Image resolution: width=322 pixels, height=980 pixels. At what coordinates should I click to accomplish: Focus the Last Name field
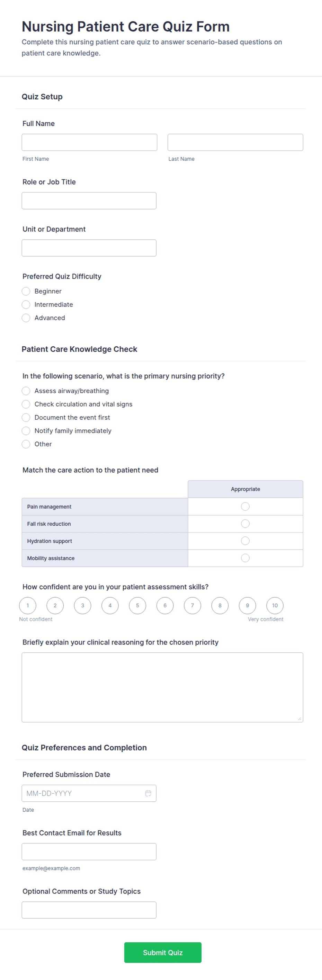coord(235,142)
